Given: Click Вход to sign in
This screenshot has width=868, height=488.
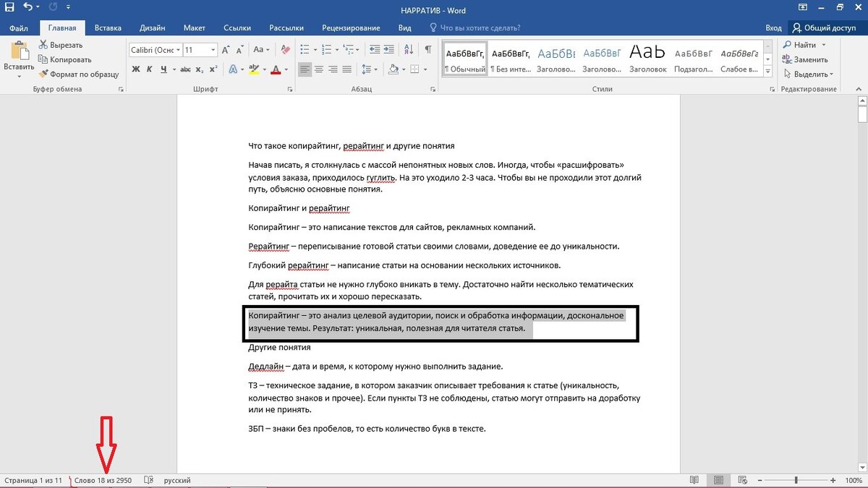Looking at the screenshot, I should [773, 27].
